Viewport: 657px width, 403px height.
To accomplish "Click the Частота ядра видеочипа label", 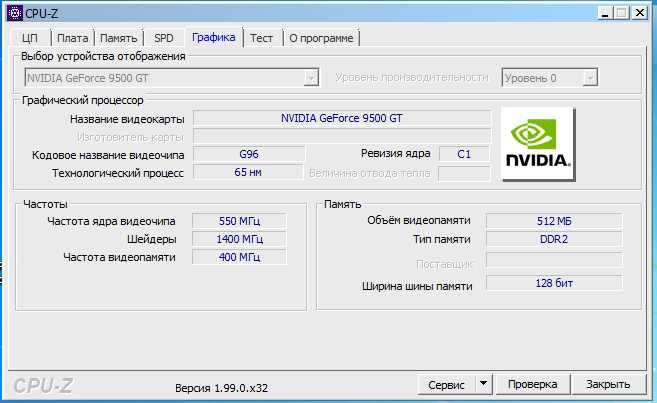I will pyautogui.click(x=111, y=222).
